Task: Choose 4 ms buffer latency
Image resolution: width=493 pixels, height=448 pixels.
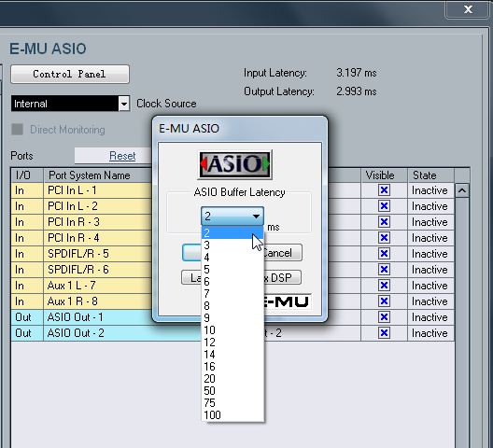Action: [232, 258]
